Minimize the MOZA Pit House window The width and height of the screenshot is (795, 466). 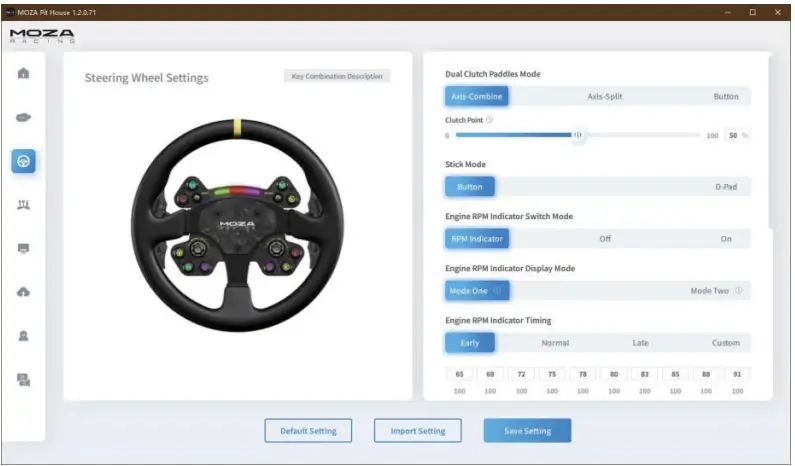[728, 12]
